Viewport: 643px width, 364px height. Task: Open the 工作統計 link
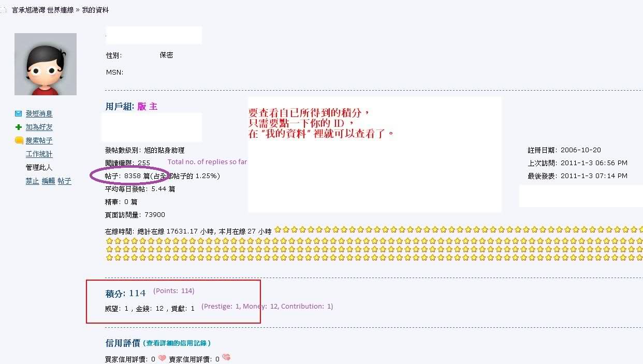click(39, 154)
